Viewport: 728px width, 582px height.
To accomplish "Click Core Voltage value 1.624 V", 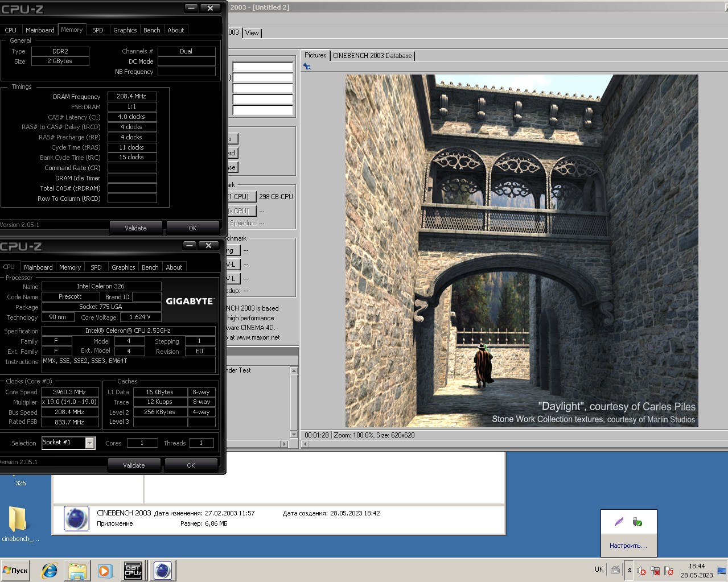I will (141, 317).
